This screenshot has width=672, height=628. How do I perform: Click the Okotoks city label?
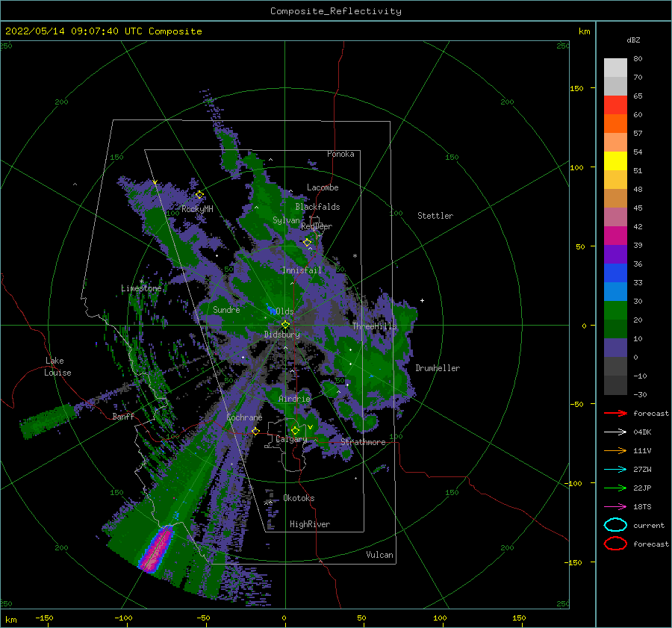(299, 498)
